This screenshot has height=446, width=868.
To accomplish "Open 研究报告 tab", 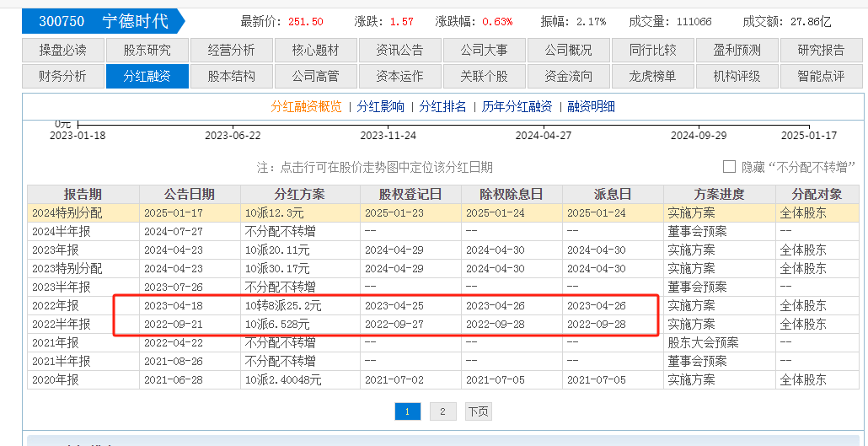I will pyautogui.click(x=821, y=51).
